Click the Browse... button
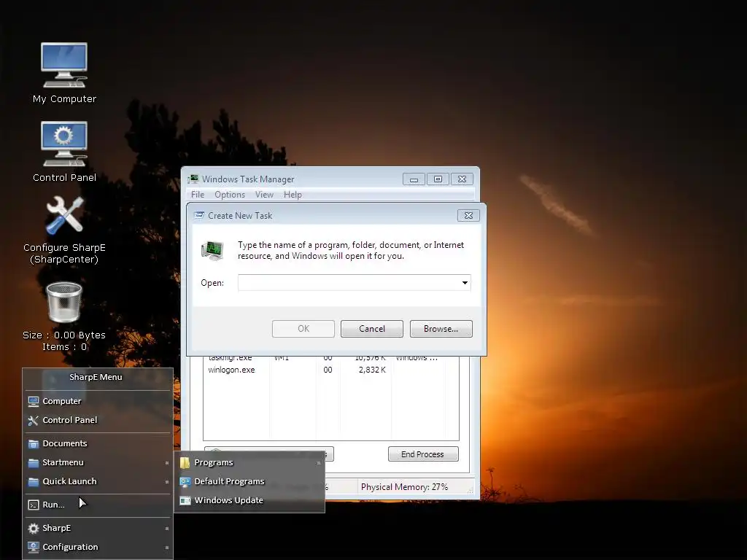747x560 pixels. click(441, 329)
